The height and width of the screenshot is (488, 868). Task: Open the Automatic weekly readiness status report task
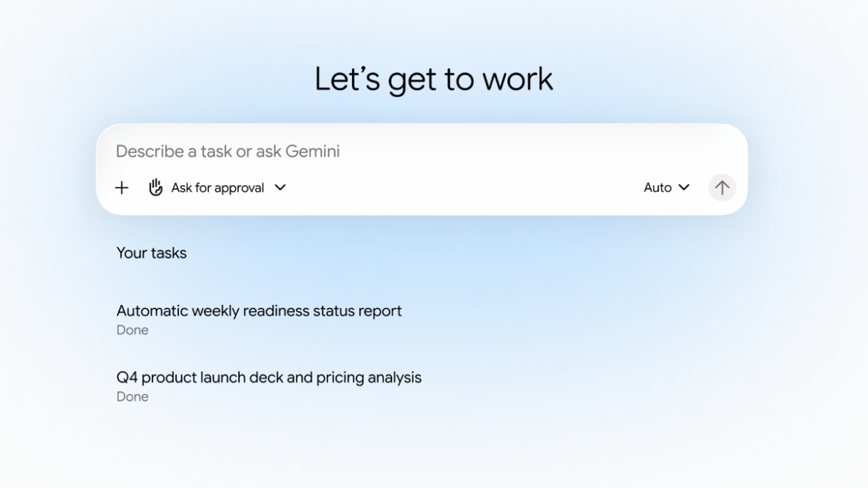[259, 311]
